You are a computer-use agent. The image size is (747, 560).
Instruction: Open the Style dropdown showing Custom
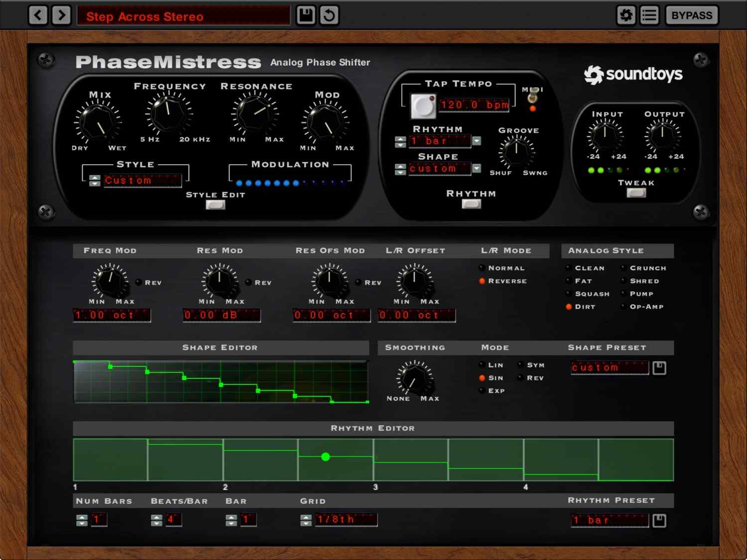[143, 180]
